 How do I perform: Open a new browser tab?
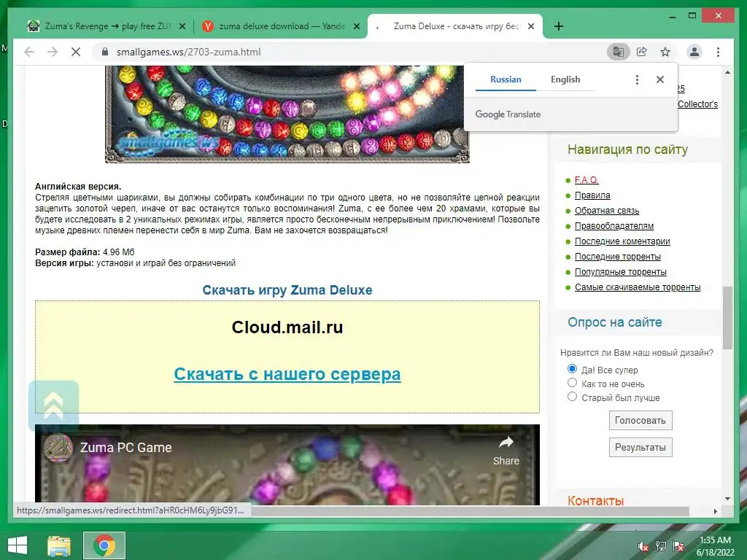point(559,26)
